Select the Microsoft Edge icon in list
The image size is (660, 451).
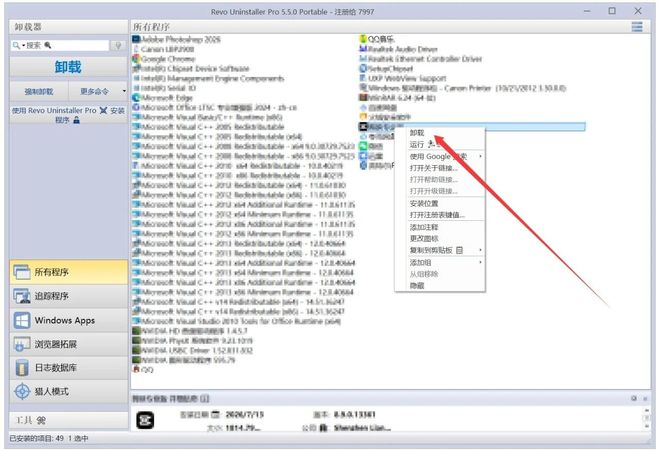136,97
